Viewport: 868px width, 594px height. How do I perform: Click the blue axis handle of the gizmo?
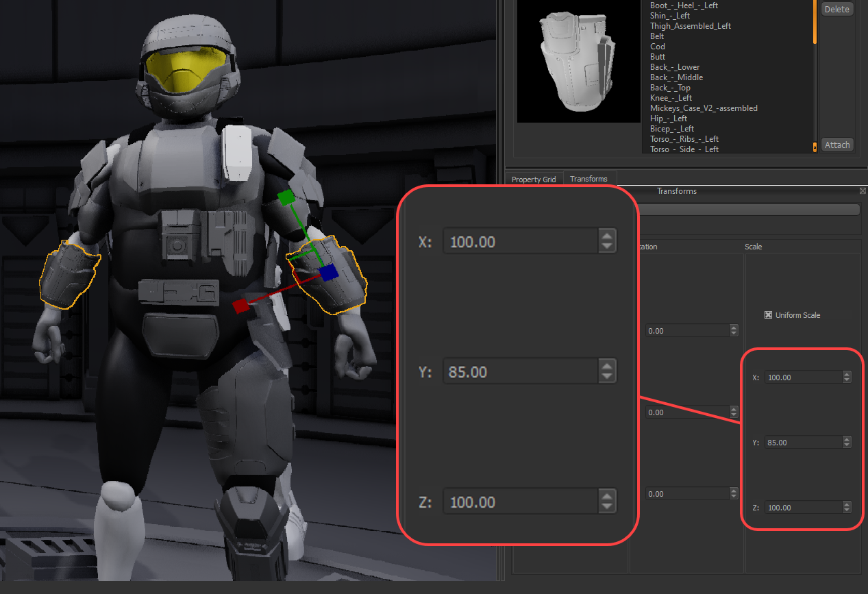point(329,273)
